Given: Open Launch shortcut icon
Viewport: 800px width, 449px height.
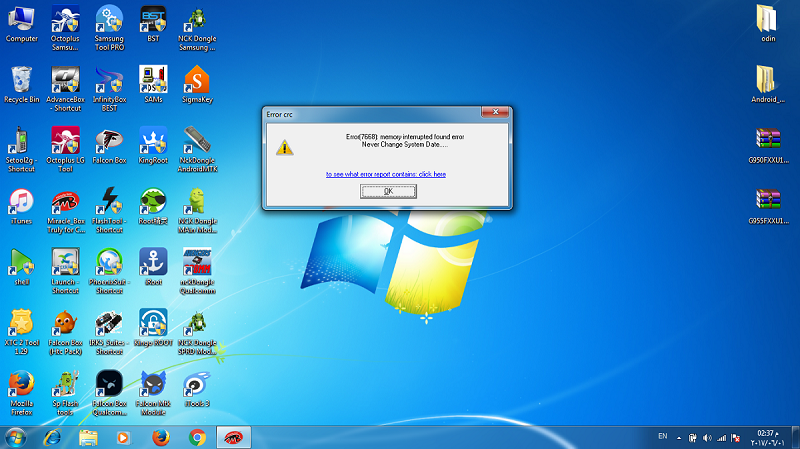Looking at the screenshot, I should coord(65,271).
